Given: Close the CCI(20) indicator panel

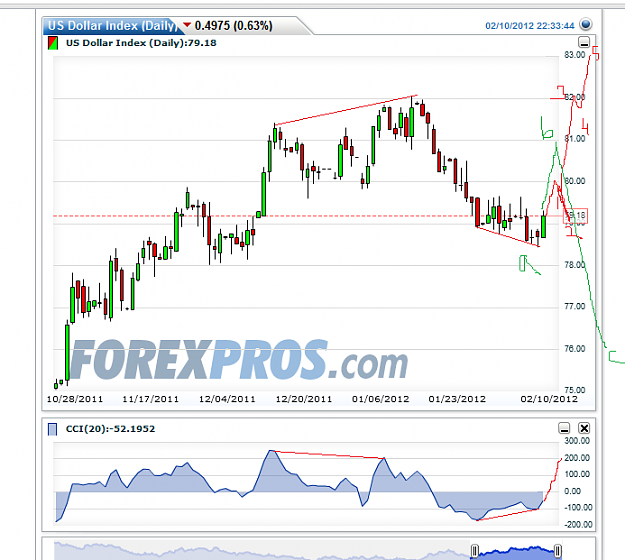Looking at the screenshot, I should [x=584, y=428].
